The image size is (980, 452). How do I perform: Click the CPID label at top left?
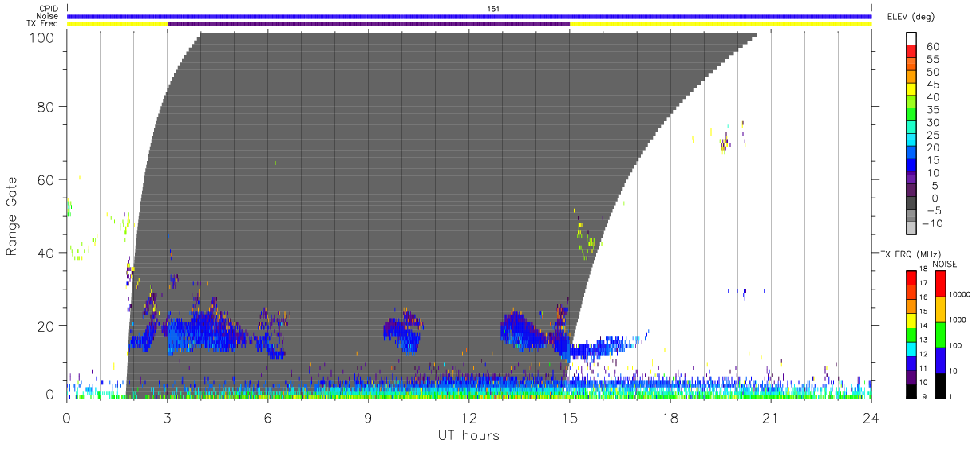click(x=49, y=9)
